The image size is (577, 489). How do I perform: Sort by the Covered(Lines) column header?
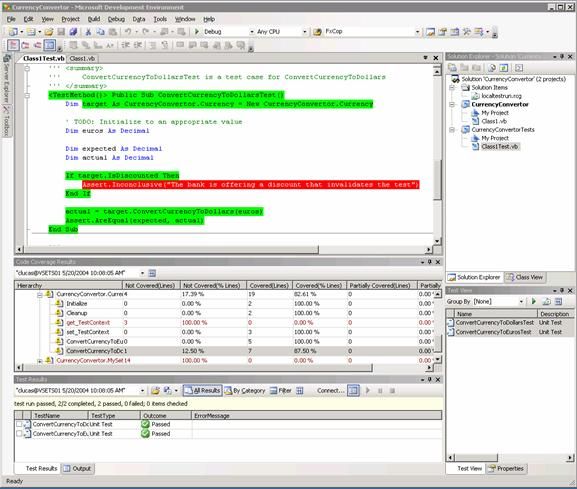coord(269,286)
